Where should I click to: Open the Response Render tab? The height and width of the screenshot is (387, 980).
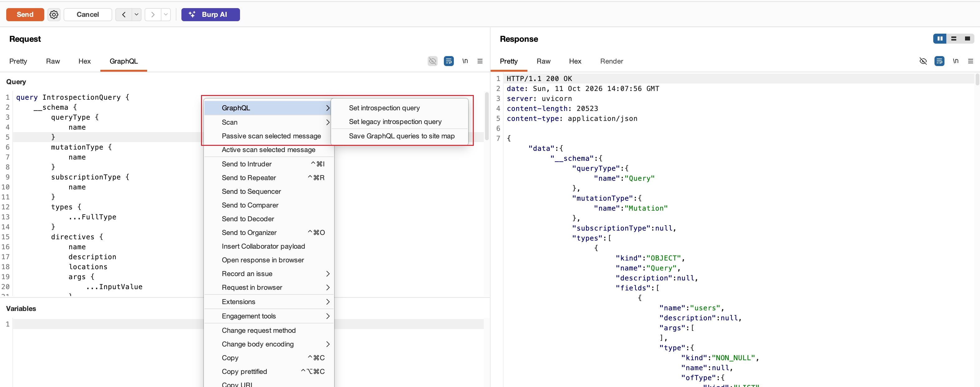[x=611, y=61]
